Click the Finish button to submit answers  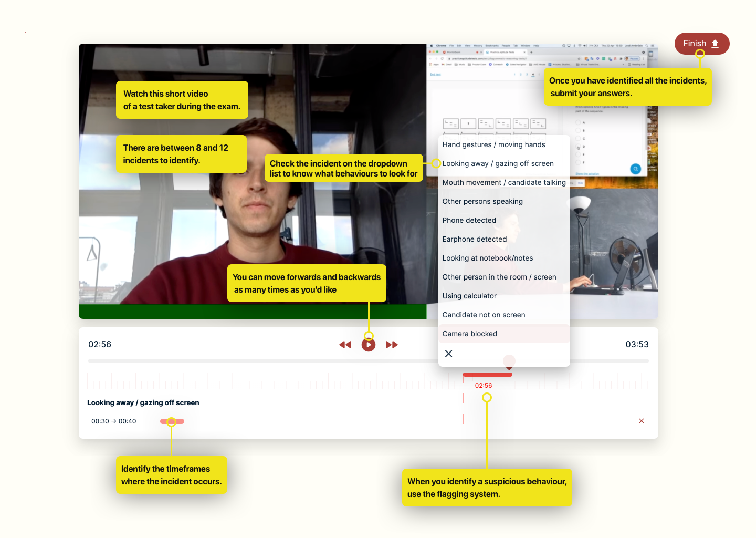[701, 44]
